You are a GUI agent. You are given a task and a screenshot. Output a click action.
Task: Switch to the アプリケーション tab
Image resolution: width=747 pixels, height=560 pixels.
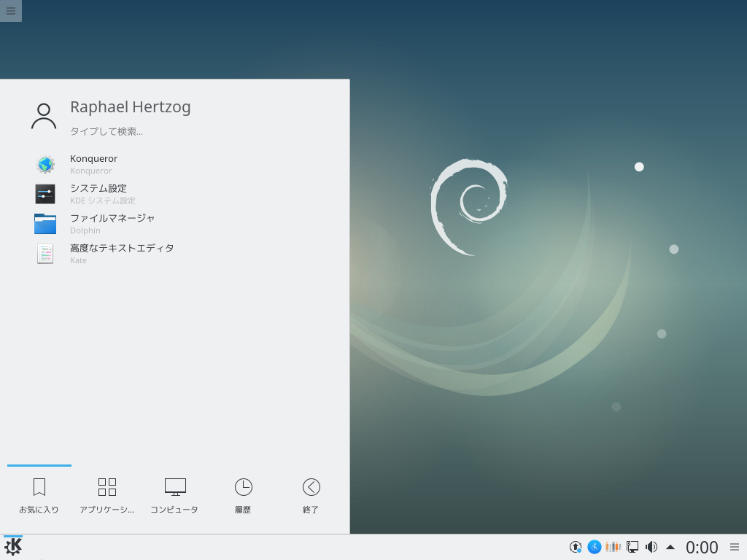click(x=107, y=496)
